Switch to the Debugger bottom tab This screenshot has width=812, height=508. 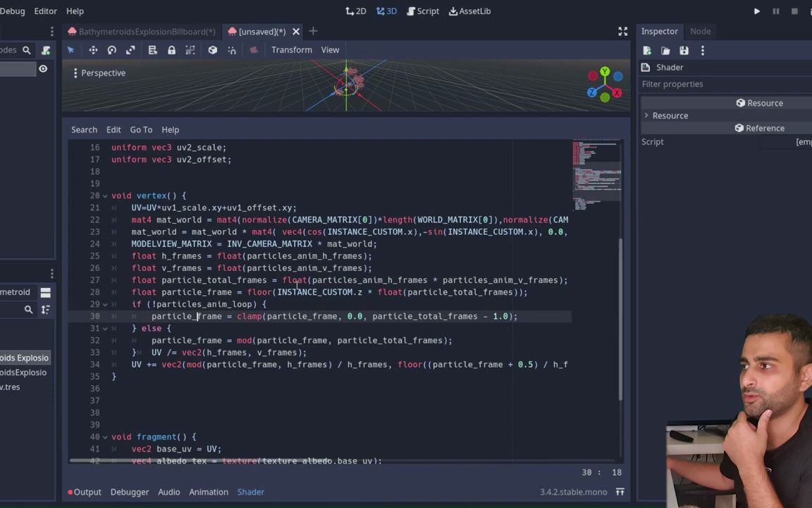(129, 492)
